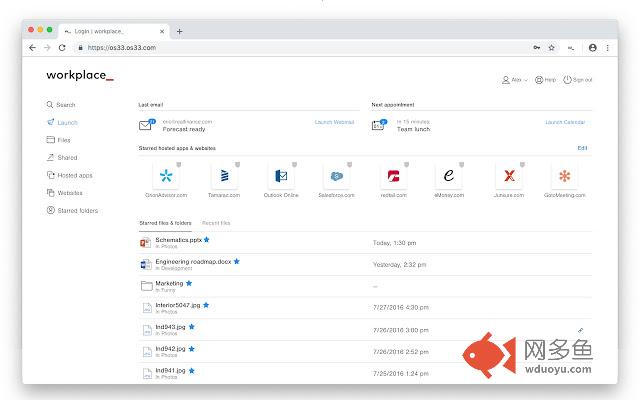
Task: Open Websites section in sidebar
Action: tap(64, 193)
